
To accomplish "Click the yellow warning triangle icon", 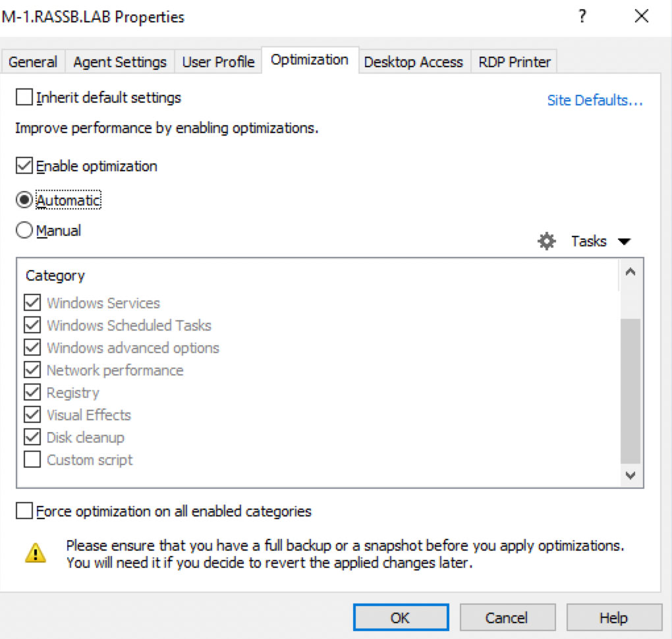I will pos(35,553).
